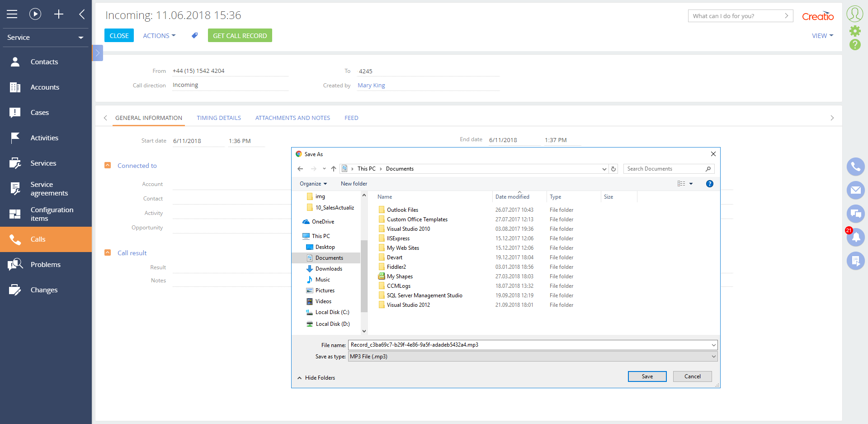Open the Service workplace dropdown
The image size is (868, 424).
click(45, 38)
